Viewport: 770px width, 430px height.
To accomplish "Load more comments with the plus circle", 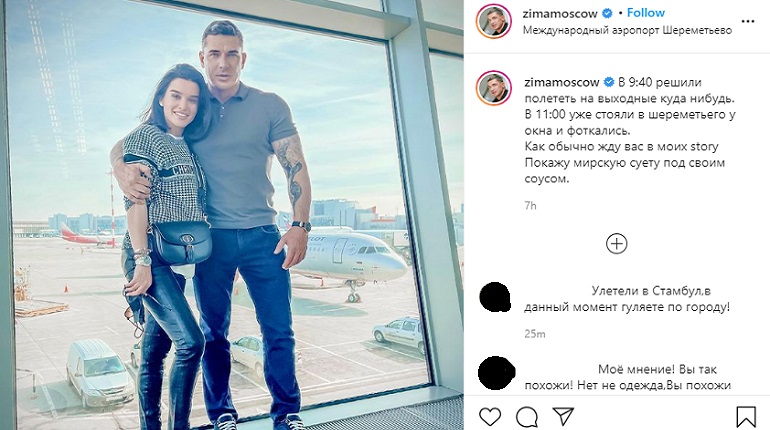I will click(616, 243).
